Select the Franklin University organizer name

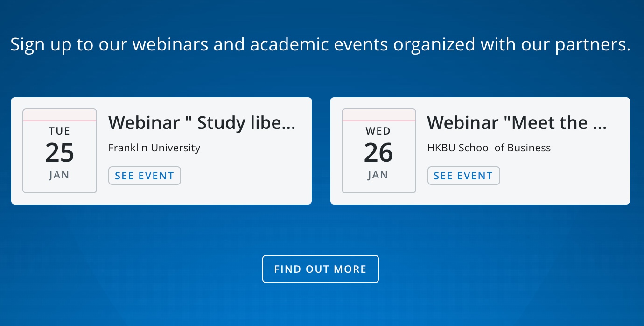[x=154, y=148]
